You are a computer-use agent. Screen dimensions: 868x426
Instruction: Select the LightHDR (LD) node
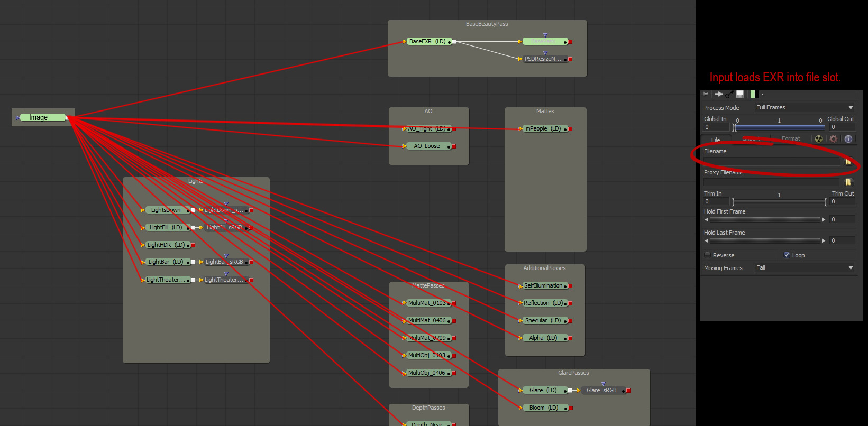coord(167,245)
